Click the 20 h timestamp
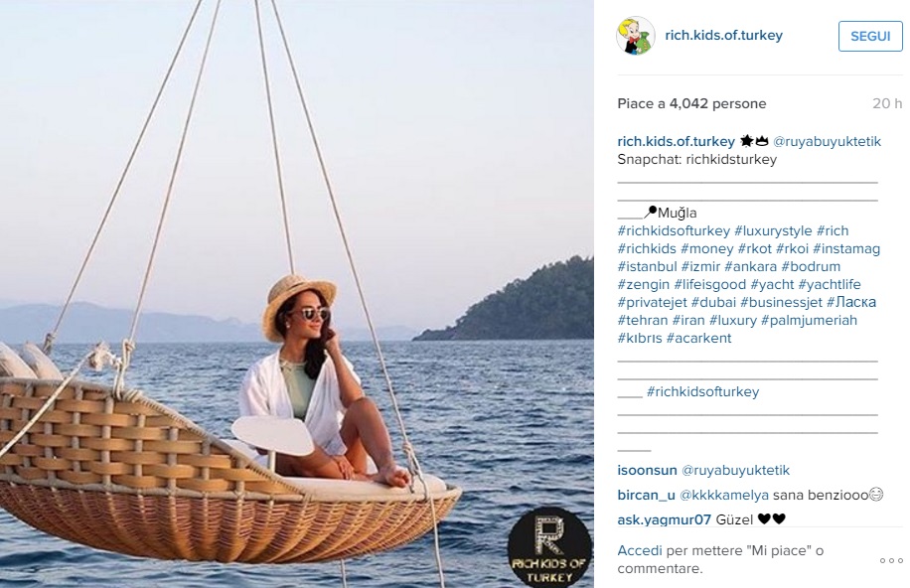This screenshot has width=910, height=588. (x=887, y=103)
